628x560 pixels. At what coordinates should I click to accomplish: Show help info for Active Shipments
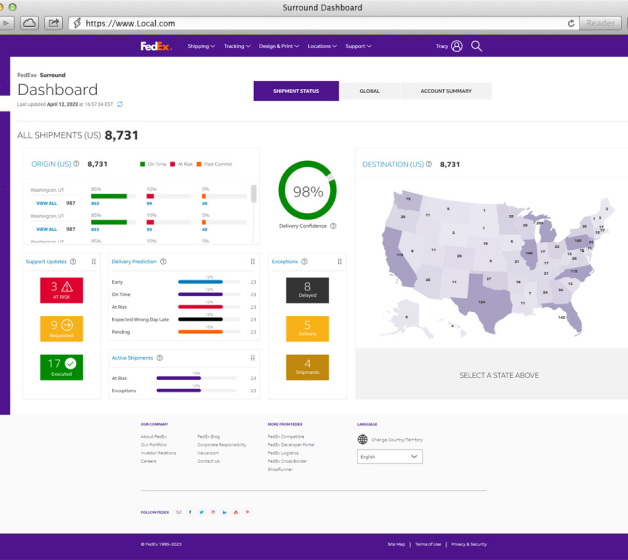click(x=160, y=358)
